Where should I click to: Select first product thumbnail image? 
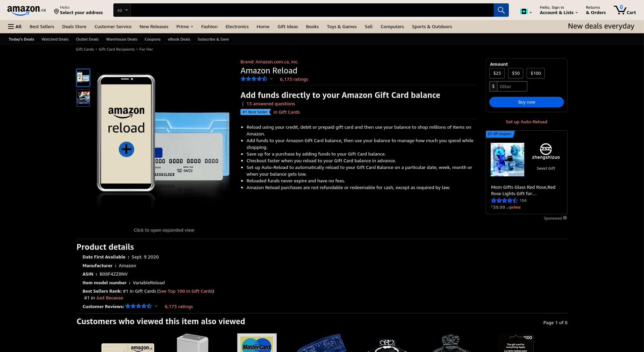click(x=83, y=78)
